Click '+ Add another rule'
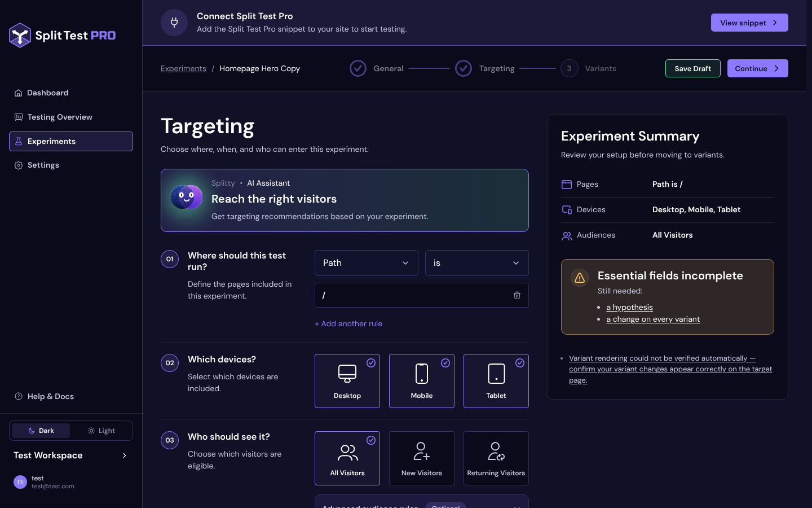Image resolution: width=812 pixels, height=508 pixels. (348, 323)
